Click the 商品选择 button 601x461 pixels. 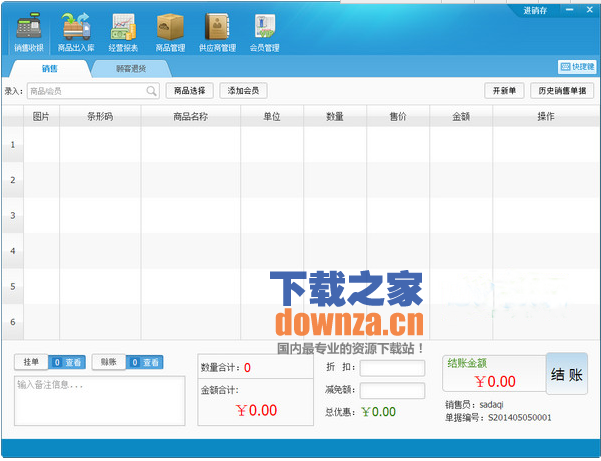(x=190, y=91)
